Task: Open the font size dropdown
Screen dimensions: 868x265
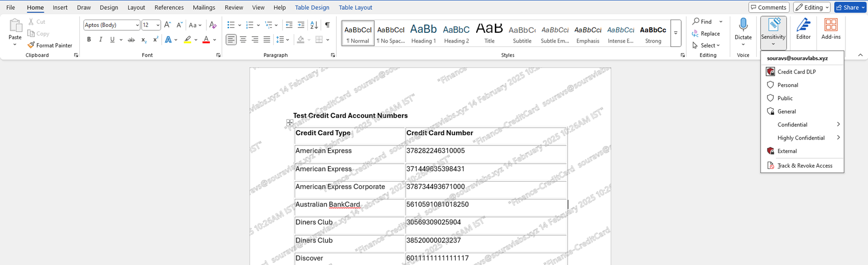Action: [x=158, y=25]
